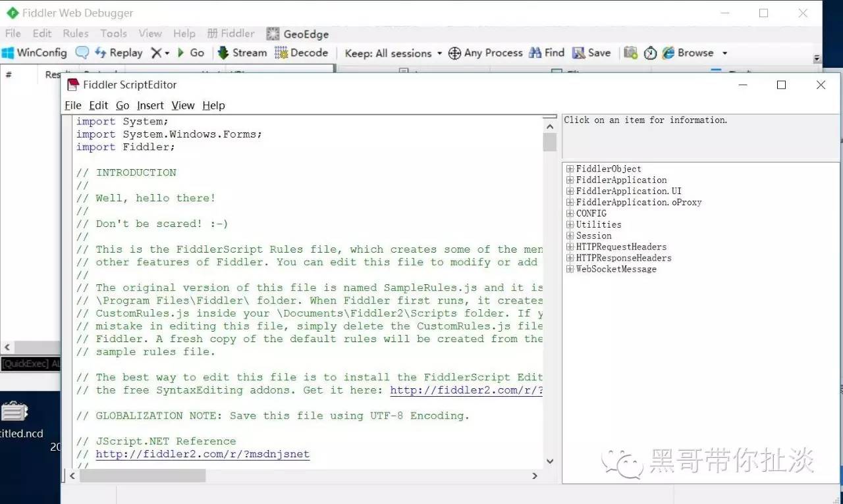Click the GeoEdge icon in Fiddler menu bar

(273, 34)
